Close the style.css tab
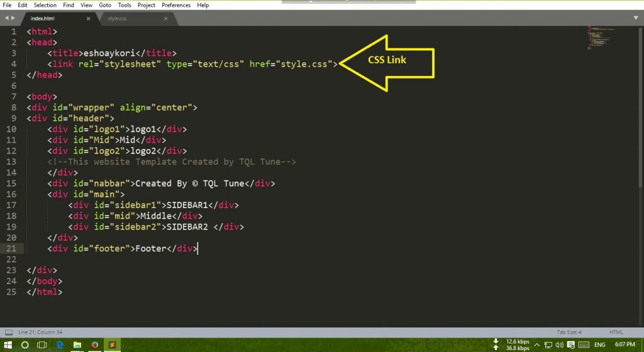 pyautogui.click(x=165, y=19)
